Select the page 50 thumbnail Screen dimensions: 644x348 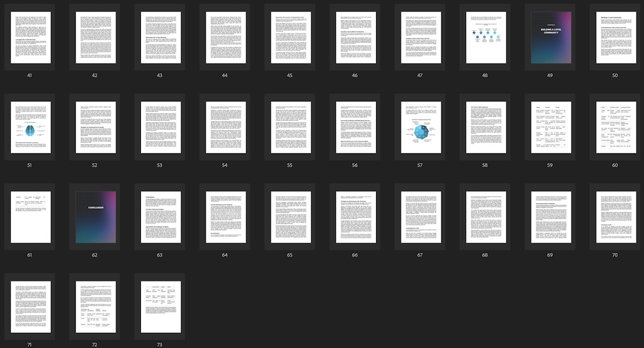pos(616,38)
